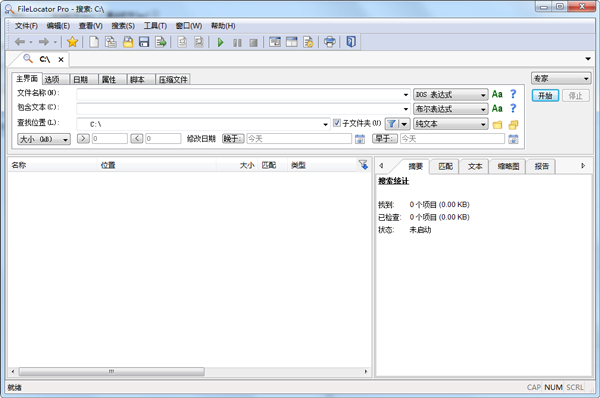Open the 帮助(H) menu
The image size is (600, 398).
[x=223, y=26]
